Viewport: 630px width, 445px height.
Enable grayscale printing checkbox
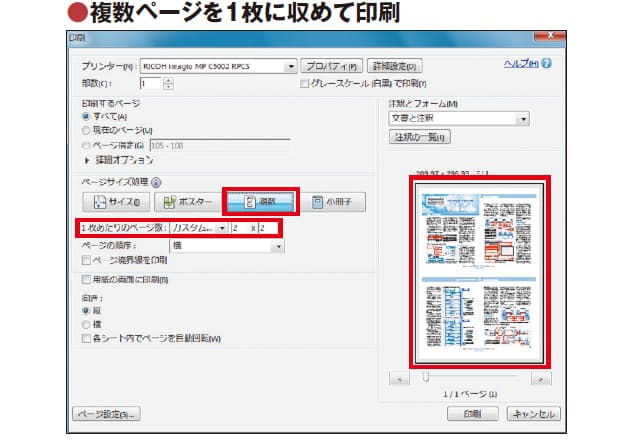[306, 84]
